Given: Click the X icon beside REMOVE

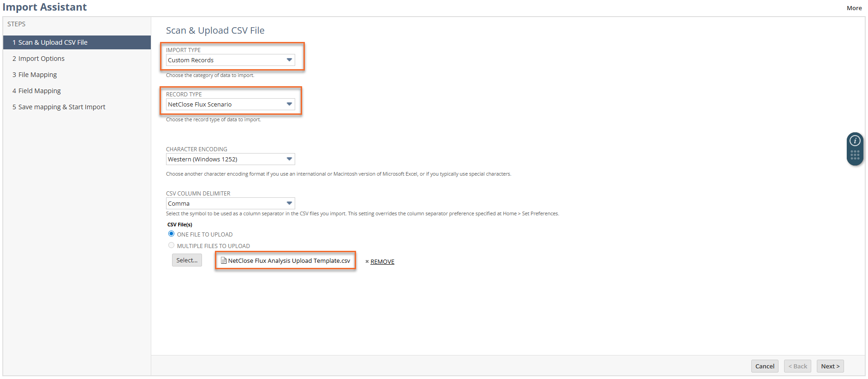Looking at the screenshot, I should tap(367, 262).
